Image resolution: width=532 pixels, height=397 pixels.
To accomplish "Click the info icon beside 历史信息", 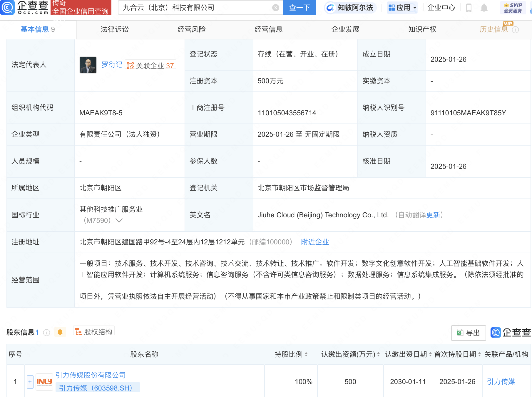I will pos(516,30).
